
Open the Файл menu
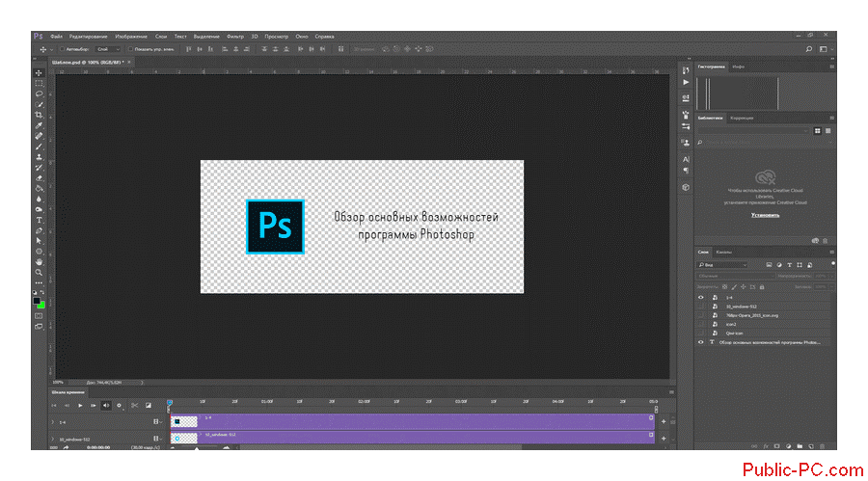click(x=57, y=37)
